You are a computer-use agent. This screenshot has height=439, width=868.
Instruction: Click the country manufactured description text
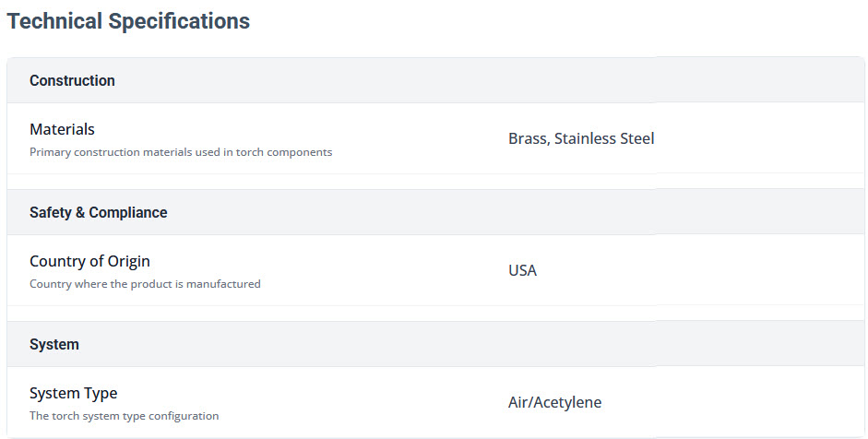coord(145,284)
